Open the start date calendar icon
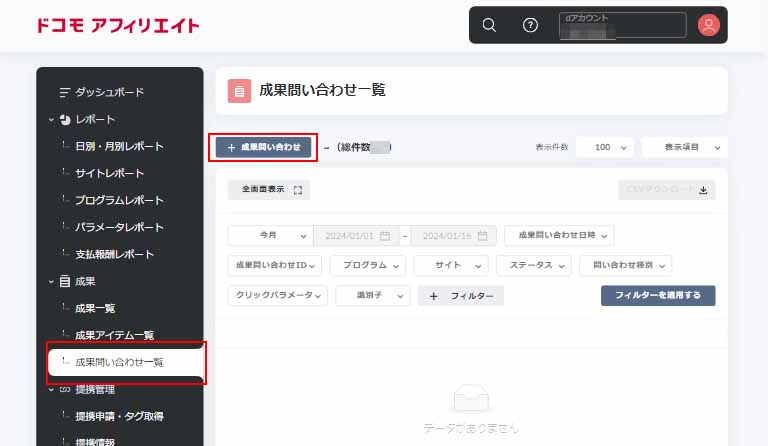Viewport: 768px width, 446px height. (x=385, y=235)
